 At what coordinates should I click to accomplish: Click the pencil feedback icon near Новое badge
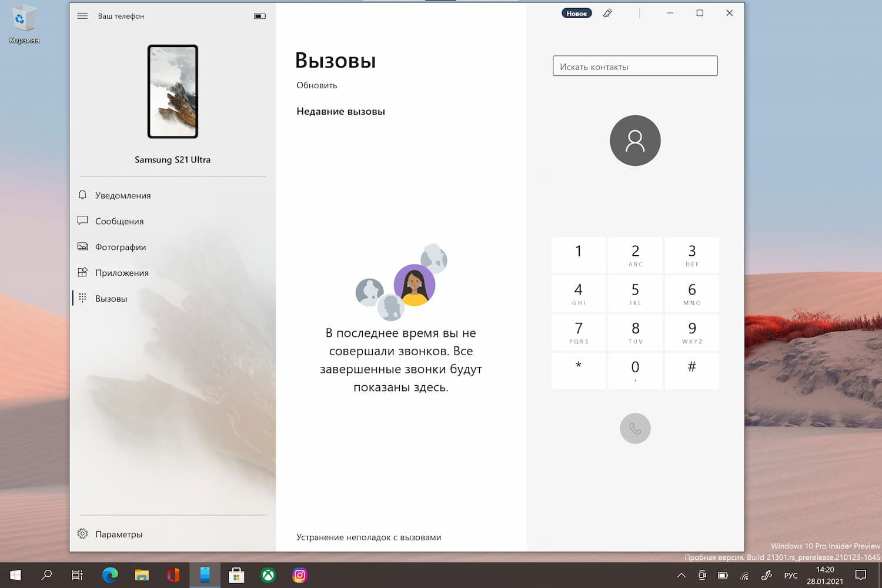607,12
